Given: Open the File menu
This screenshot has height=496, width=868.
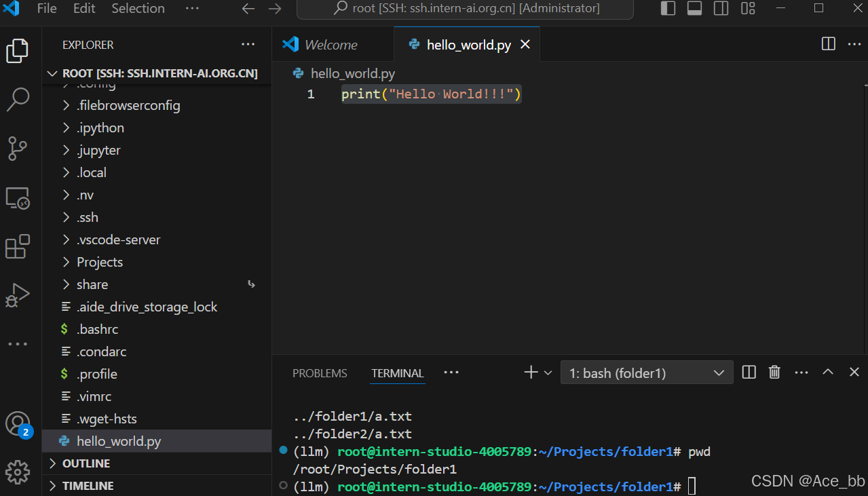Looking at the screenshot, I should pos(47,9).
